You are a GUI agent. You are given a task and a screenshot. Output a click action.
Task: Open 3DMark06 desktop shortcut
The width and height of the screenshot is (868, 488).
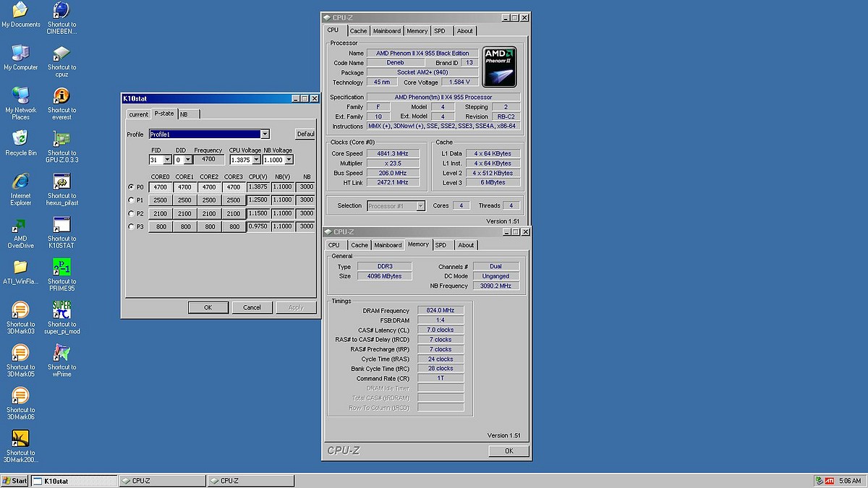coord(20,396)
